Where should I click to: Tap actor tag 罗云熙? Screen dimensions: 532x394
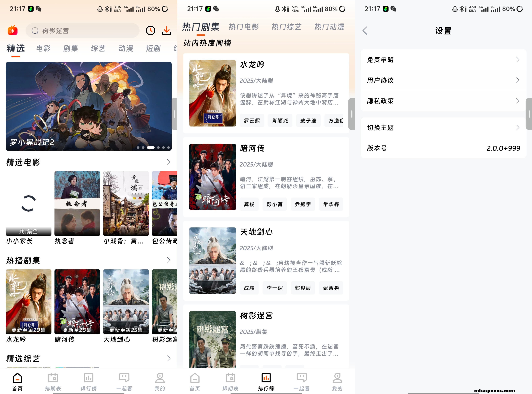252,121
